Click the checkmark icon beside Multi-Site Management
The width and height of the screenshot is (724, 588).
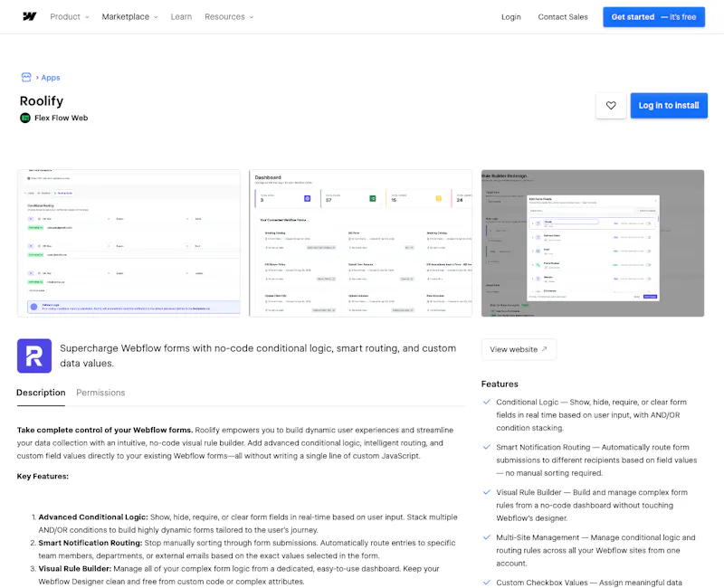click(487, 537)
